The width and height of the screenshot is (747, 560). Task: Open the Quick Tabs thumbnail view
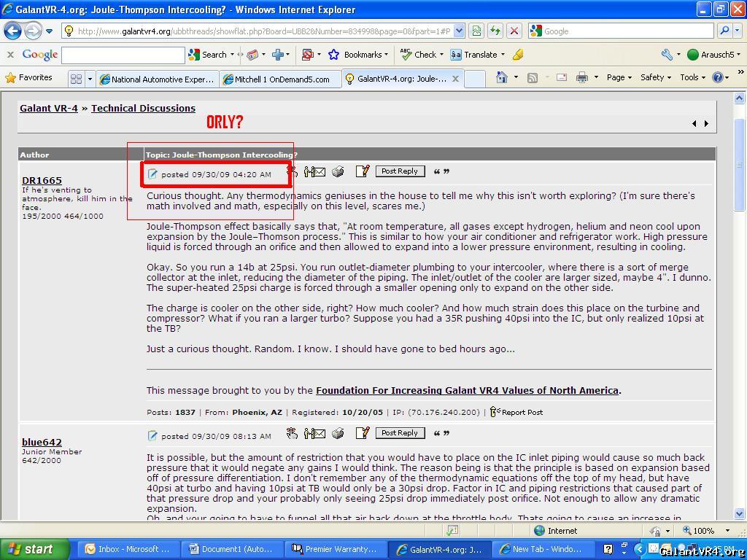tap(76, 79)
